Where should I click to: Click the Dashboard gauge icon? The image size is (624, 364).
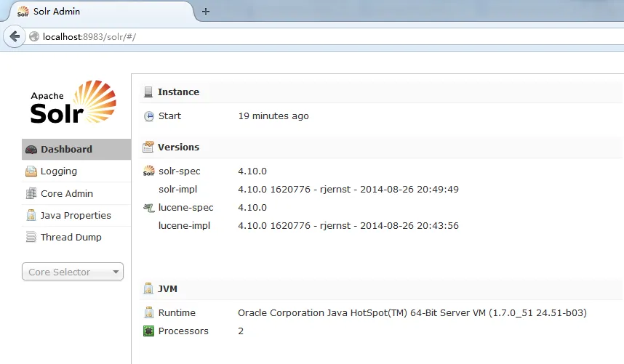pyautogui.click(x=31, y=150)
